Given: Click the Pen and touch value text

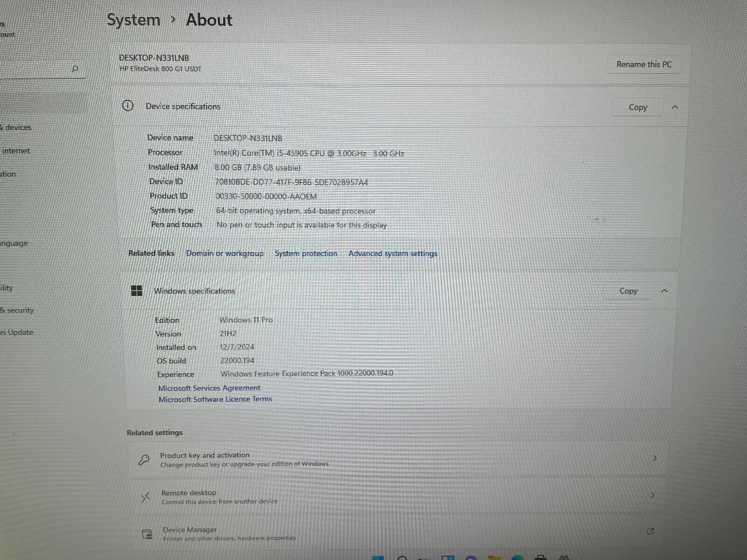Looking at the screenshot, I should point(302,225).
